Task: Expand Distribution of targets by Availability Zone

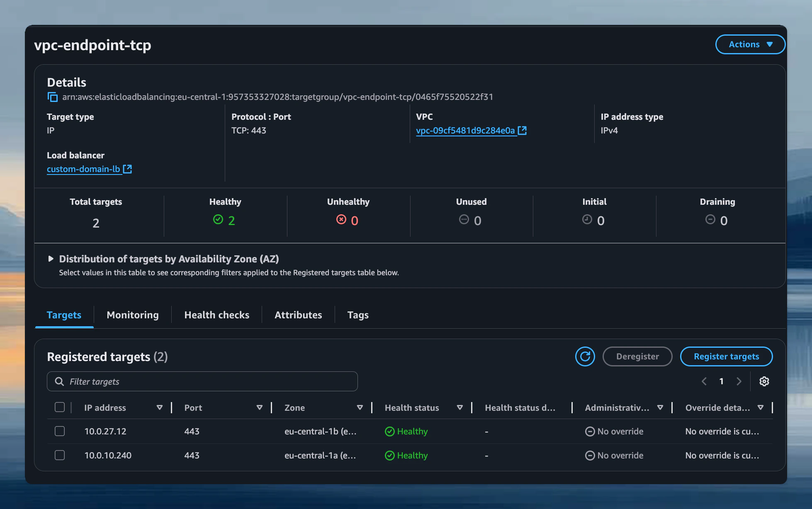Action: click(x=51, y=259)
